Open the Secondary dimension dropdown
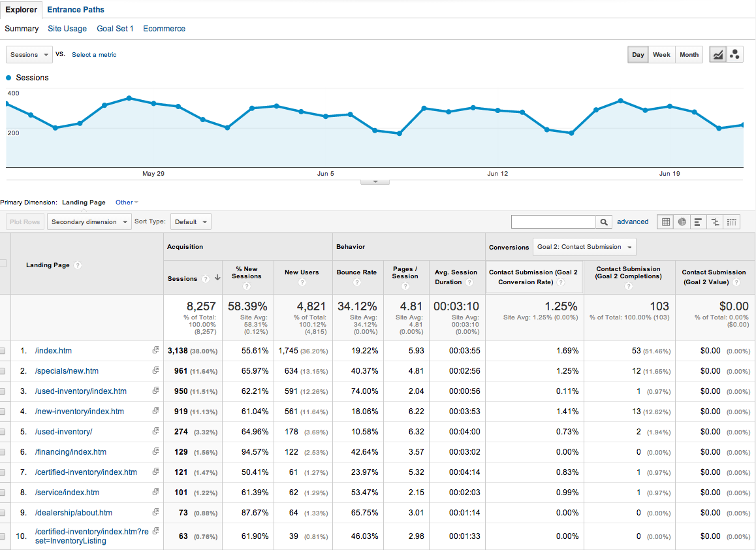Image resolution: width=756 pixels, height=552 pixels. click(x=89, y=221)
